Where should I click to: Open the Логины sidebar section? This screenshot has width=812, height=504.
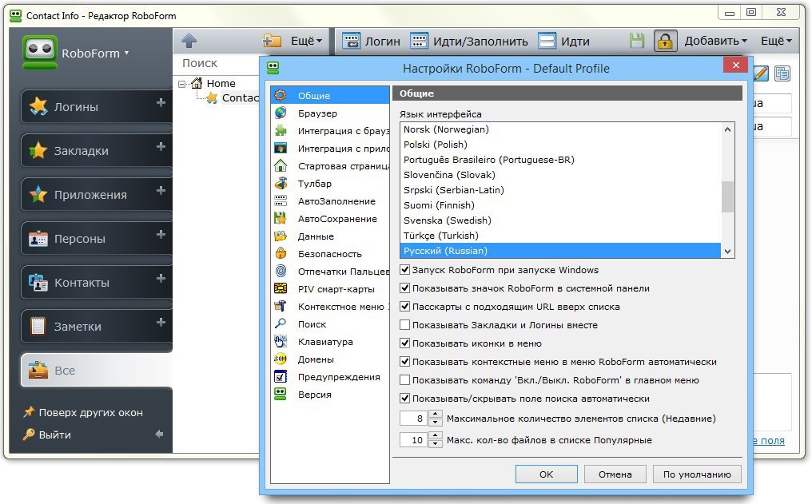pyautogui.click(x=97, y=106)
